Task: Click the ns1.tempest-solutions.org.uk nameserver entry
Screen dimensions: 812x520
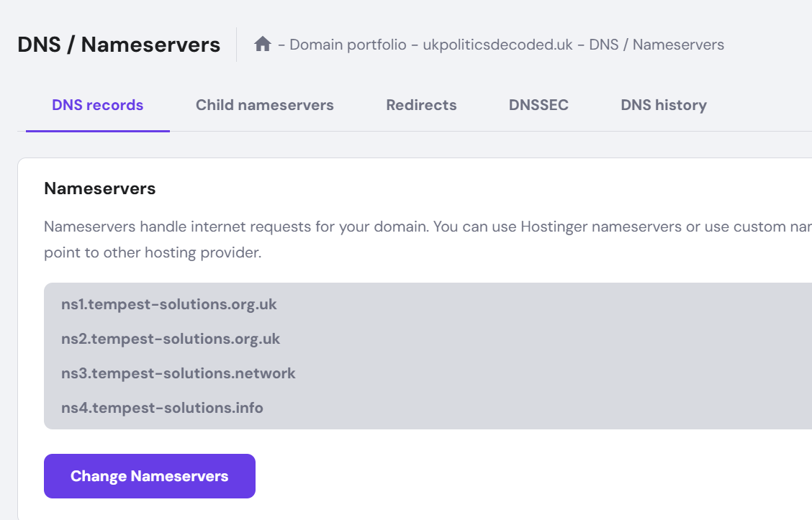Action: [x=169, y=304]
